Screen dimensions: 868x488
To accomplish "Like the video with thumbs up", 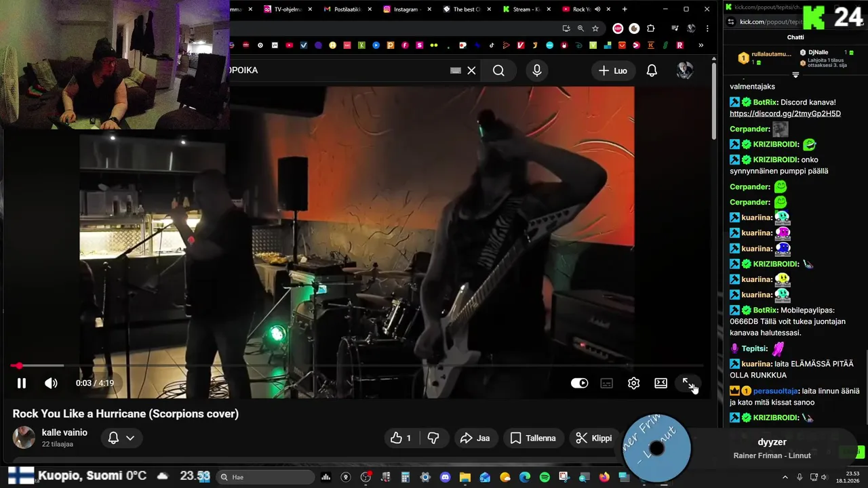I will [401, 438].
